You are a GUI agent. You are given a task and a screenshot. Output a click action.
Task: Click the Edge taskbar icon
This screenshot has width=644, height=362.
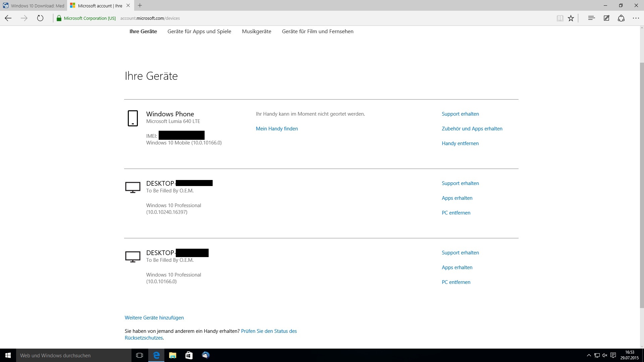[x=156, y=355]
